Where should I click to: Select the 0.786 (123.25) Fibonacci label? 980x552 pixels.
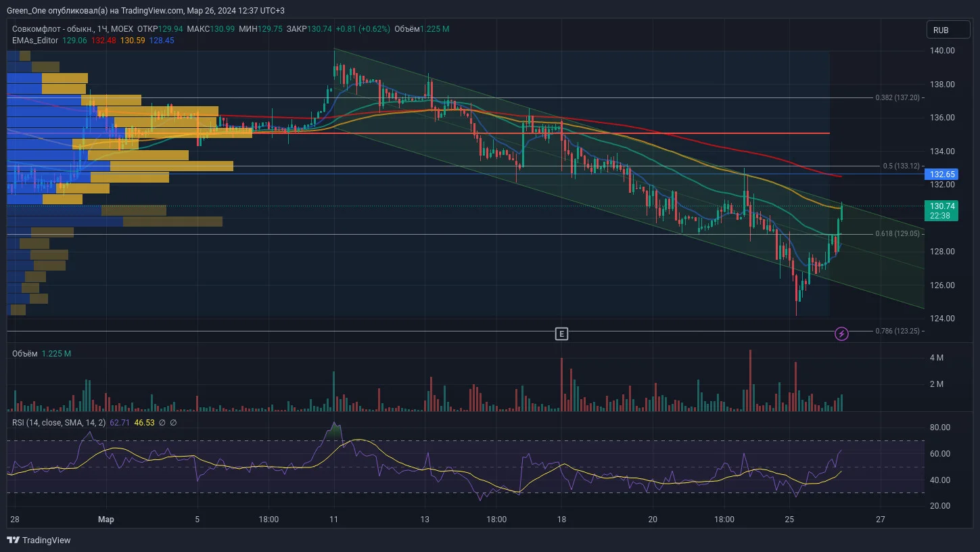click(x=897, y=331)
